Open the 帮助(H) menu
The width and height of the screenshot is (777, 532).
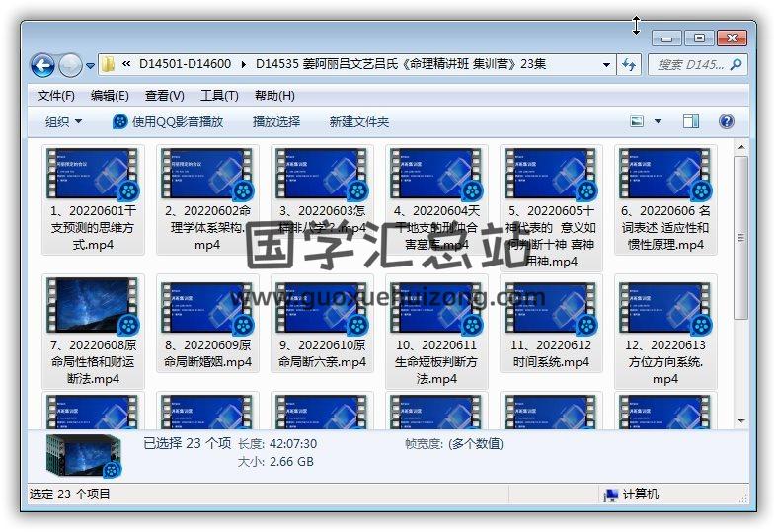274,96
